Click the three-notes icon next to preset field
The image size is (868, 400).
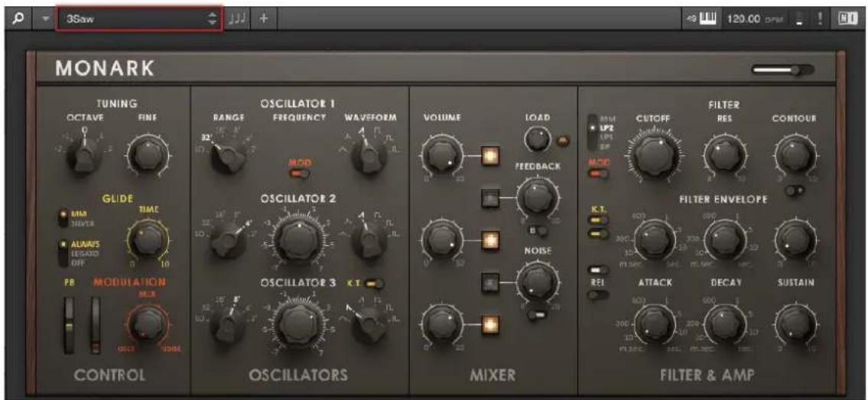pyautogui.click(x=236, y=19)
